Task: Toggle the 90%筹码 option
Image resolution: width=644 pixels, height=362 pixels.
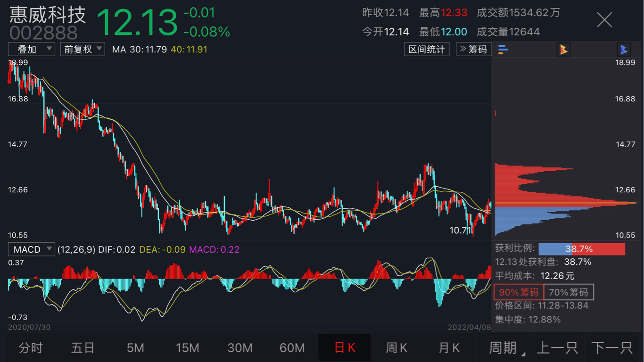Action: tap(519, 292)
